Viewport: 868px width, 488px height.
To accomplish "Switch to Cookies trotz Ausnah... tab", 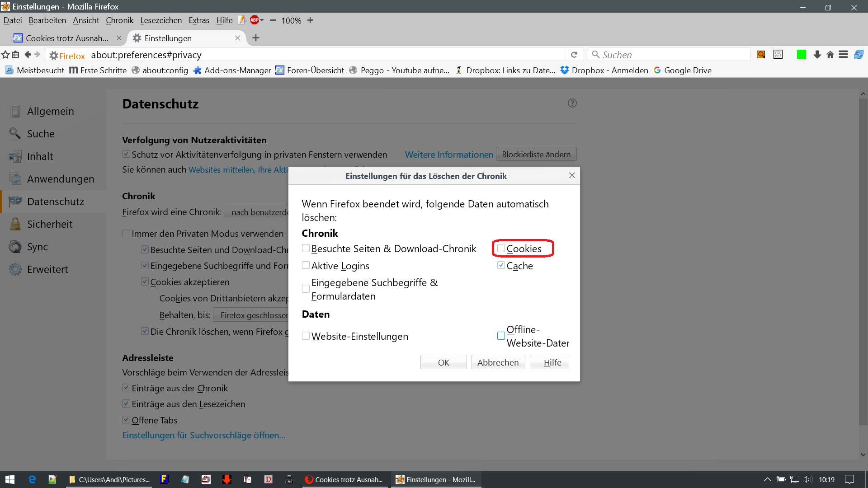I will click(x=67, y=38).
